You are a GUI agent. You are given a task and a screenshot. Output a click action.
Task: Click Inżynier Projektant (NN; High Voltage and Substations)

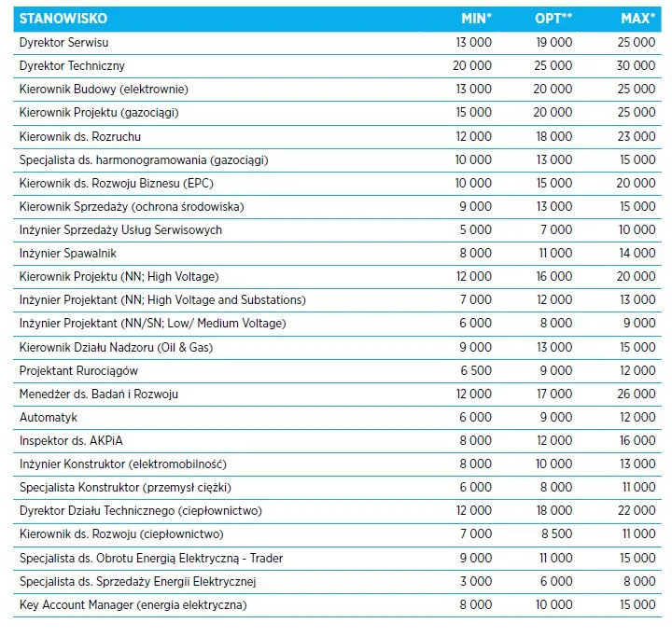162,300
